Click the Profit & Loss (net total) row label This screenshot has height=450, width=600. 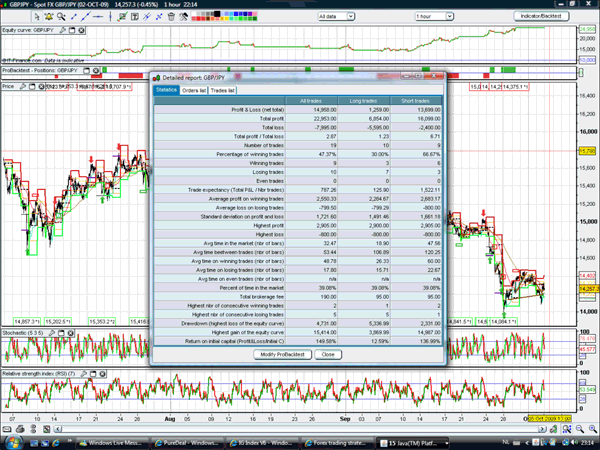[257, 110]
